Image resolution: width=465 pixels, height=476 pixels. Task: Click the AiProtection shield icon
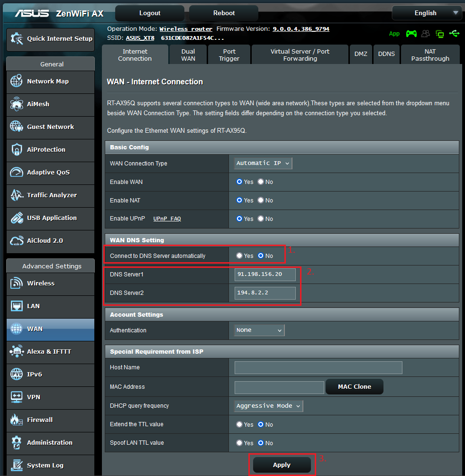point(17,150)
